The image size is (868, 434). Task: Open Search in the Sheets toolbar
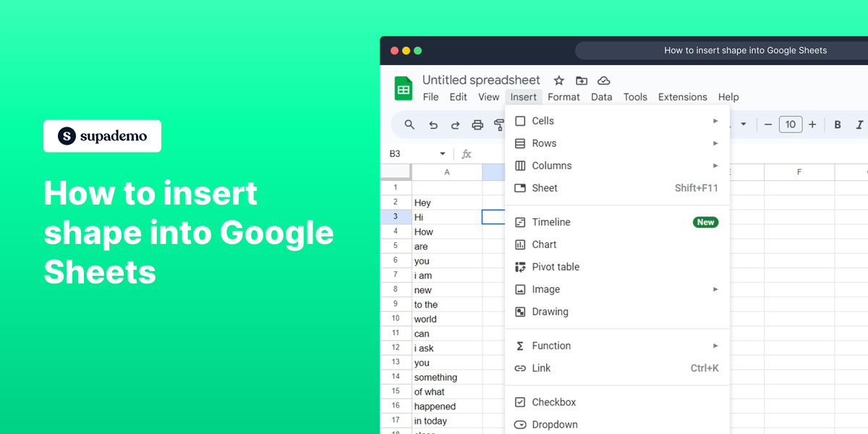click(409, 124)
